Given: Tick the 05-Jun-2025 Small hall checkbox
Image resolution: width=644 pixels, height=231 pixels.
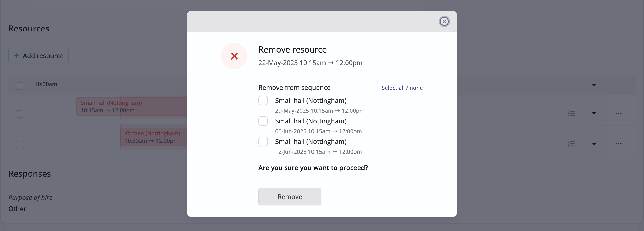Looking at the screenshot, I should pos(263,121).
